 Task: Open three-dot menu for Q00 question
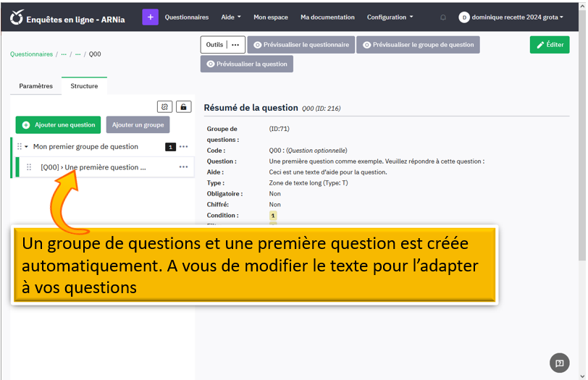183,167
